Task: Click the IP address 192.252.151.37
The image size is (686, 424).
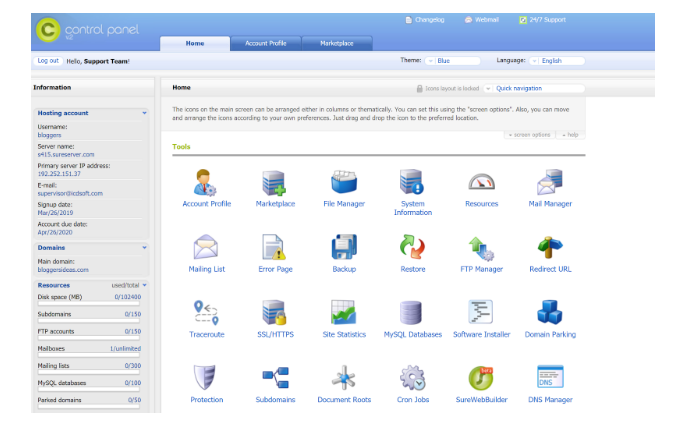Action: 59,174
